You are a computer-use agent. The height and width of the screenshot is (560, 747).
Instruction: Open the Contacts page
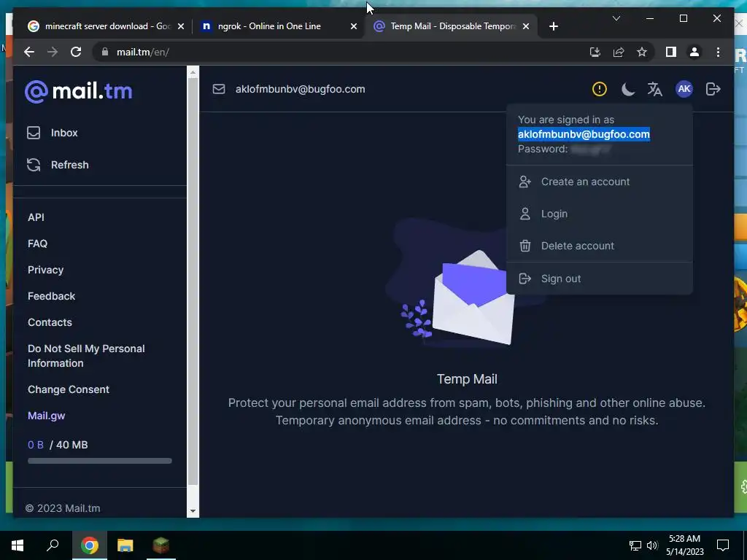click(x=50, y=322)
